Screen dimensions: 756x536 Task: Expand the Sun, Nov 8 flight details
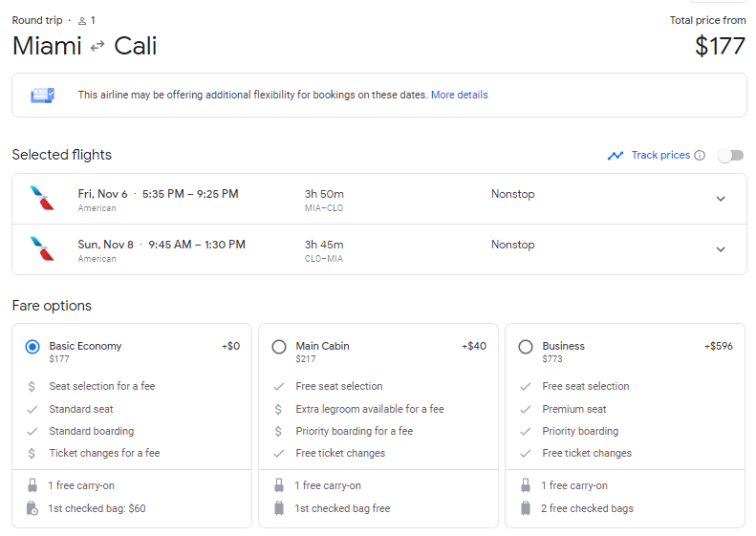pos(721,249)
